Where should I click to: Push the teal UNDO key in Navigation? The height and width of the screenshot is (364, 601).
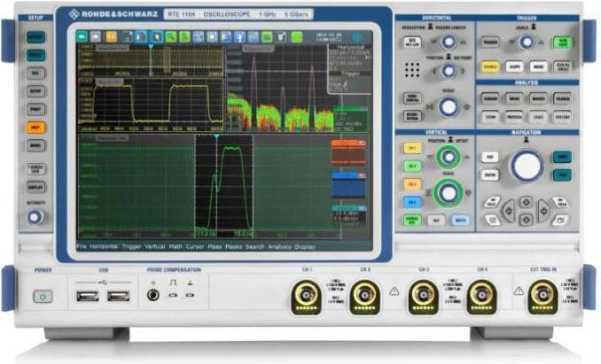(x=562, y=157)
